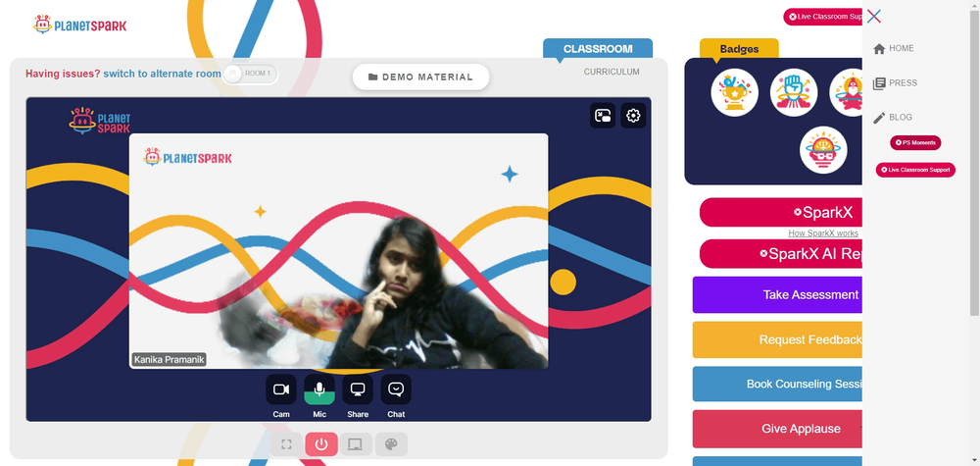Screen dimensions: 980x466
Task: Open PRESS in side menu
Action: (x=895, y=82)
